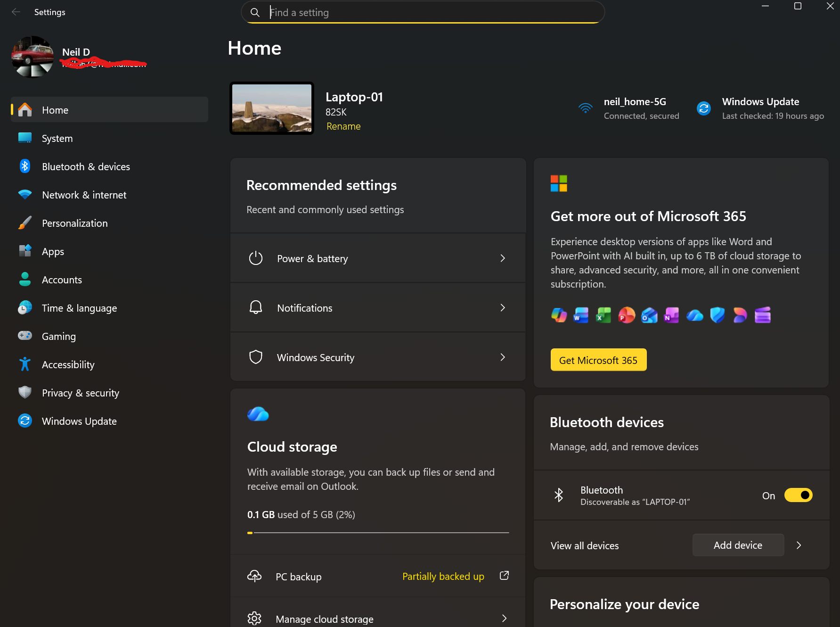Click the Partially backed up link
The image size is (840, 627).
443,576
